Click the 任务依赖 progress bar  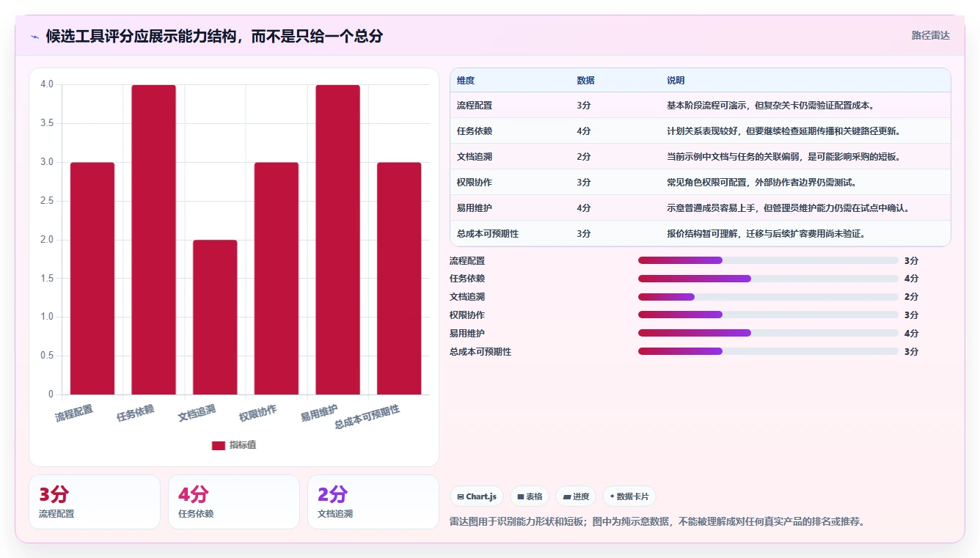click(768, 279)
